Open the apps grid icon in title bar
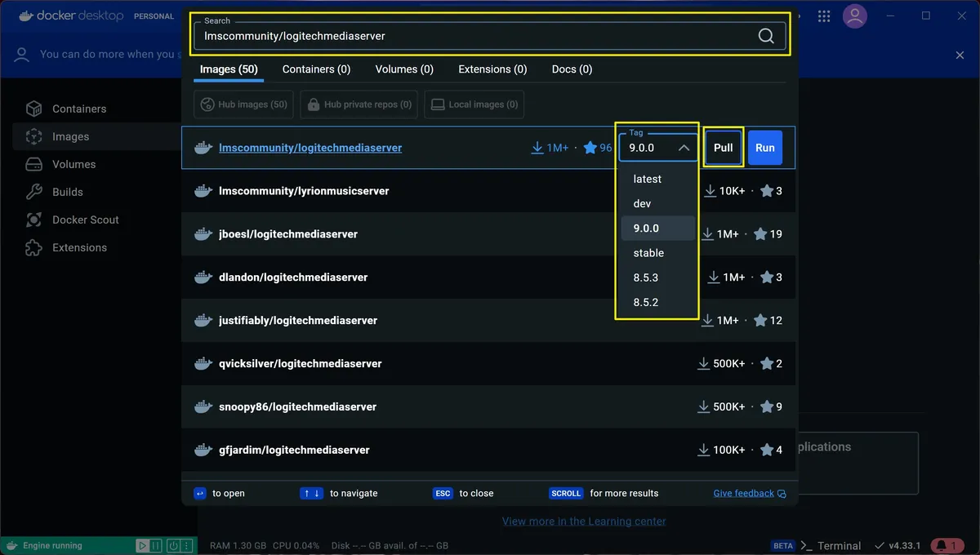 (824, 16)
